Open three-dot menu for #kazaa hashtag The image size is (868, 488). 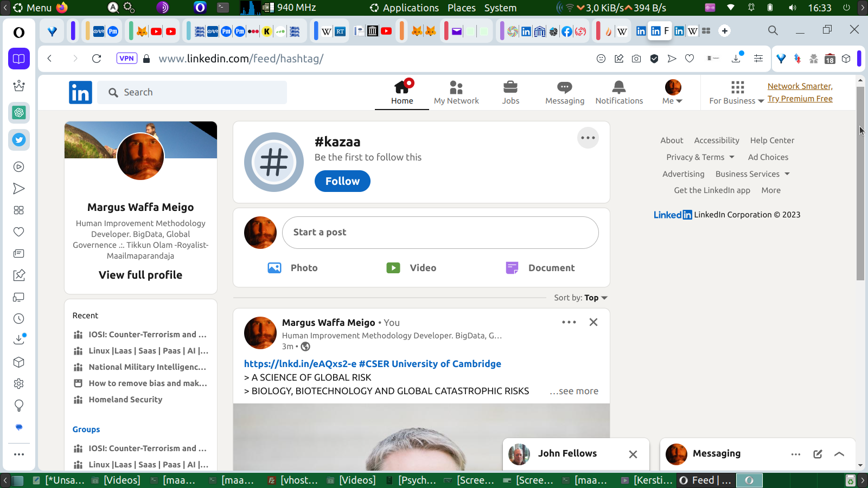[x=588, y=138]
